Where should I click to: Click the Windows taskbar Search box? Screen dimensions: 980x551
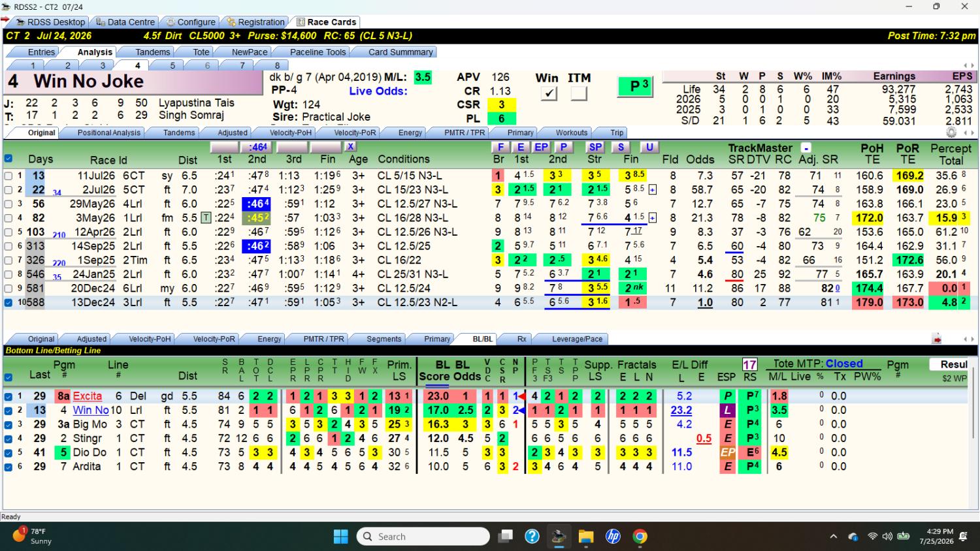click(x=423, y=537)
